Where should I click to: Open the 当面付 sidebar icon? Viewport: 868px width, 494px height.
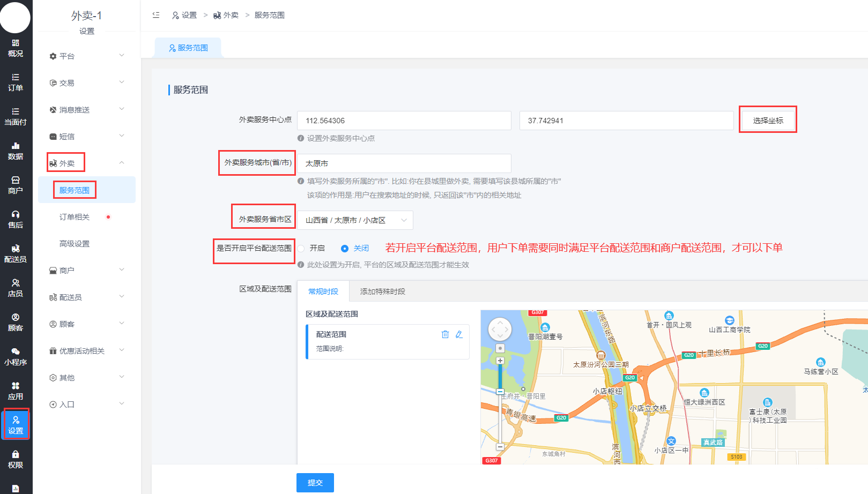point(16,117)
